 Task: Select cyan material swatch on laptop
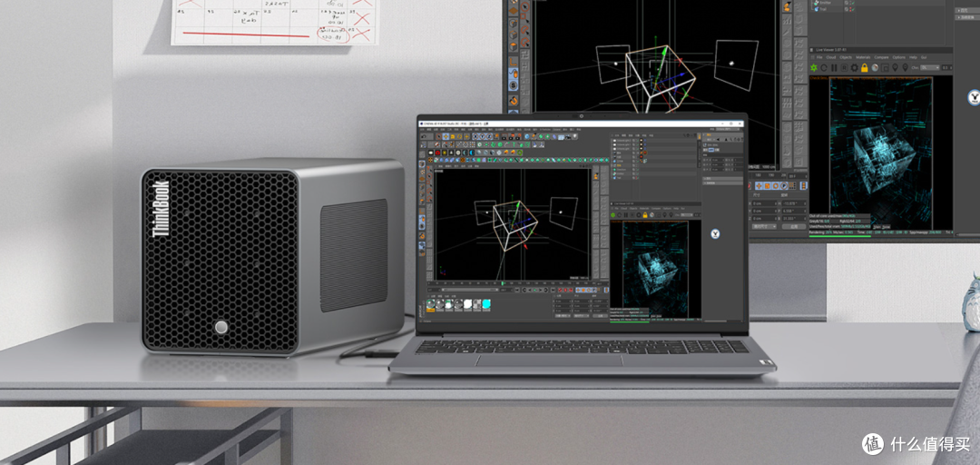click(x=486, y=303)
